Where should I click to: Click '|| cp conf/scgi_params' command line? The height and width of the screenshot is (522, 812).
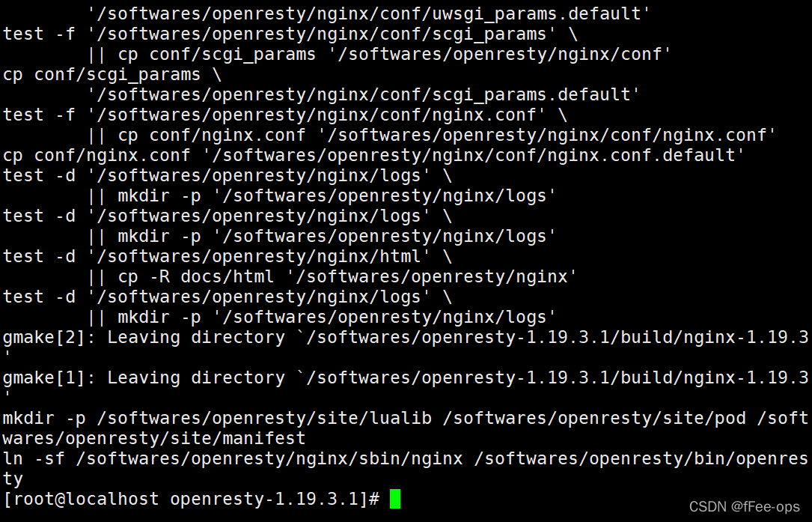(379, 55)
